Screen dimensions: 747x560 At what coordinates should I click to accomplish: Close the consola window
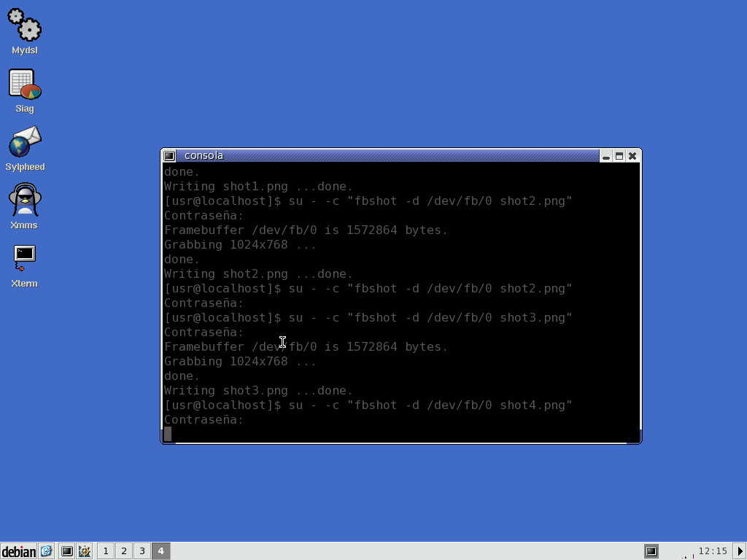click(632, 156)
